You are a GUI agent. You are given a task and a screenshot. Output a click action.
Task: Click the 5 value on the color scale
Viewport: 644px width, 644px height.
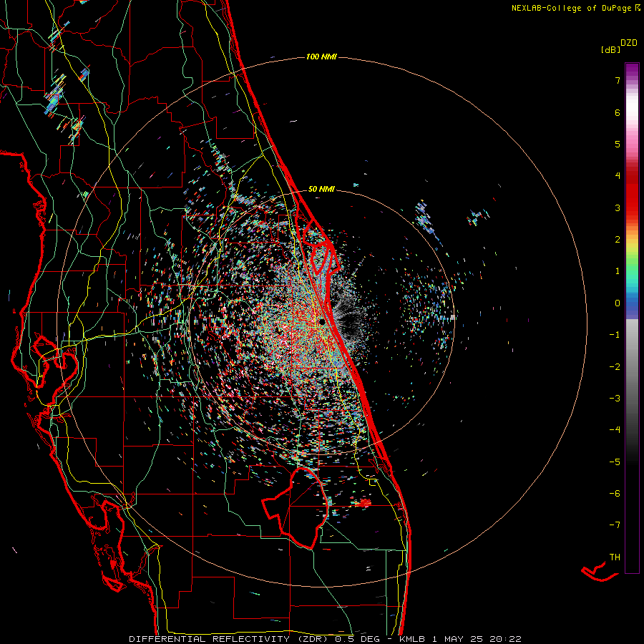[x=618, y=144]
